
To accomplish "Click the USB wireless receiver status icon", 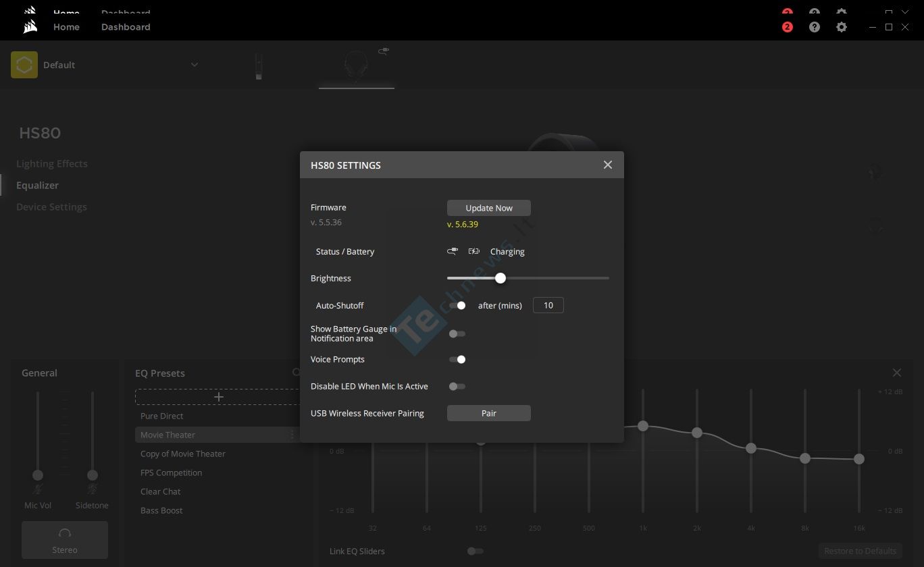I will [x=453, y=251].
